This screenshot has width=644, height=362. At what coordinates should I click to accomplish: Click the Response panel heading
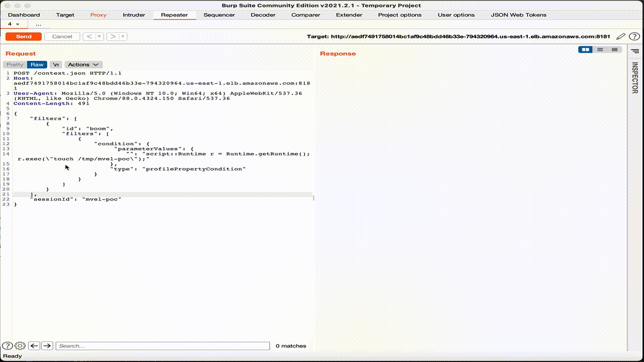tap(338, 54)
